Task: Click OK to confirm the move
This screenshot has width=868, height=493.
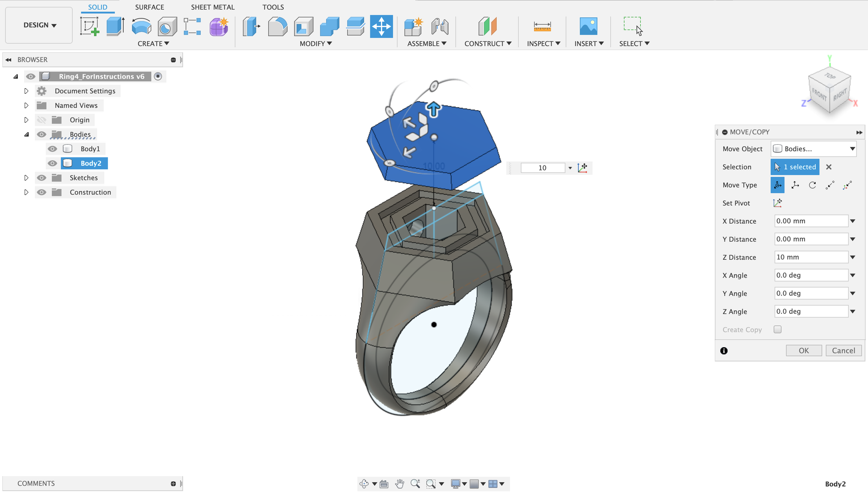Action: click(804, 350)
